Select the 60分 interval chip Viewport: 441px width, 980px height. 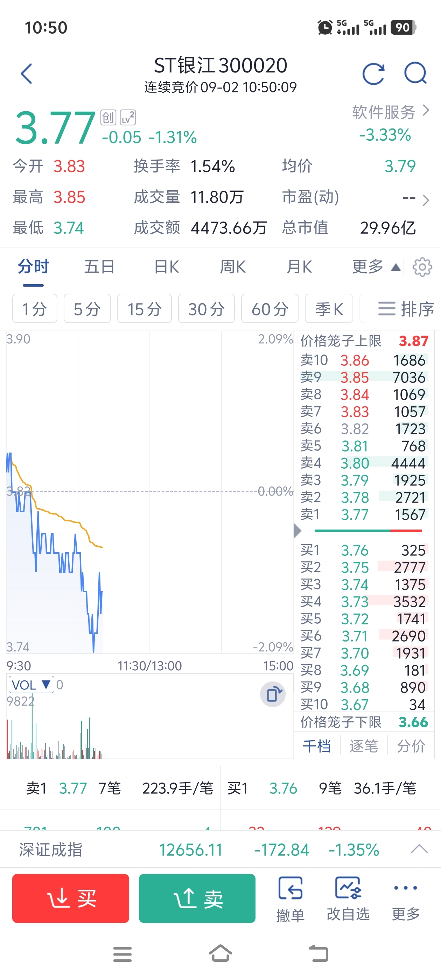click(269, 309)
